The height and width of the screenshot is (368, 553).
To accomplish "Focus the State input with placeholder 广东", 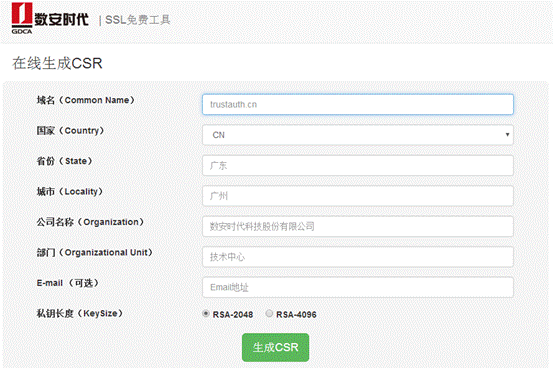I will pos(358,165).
